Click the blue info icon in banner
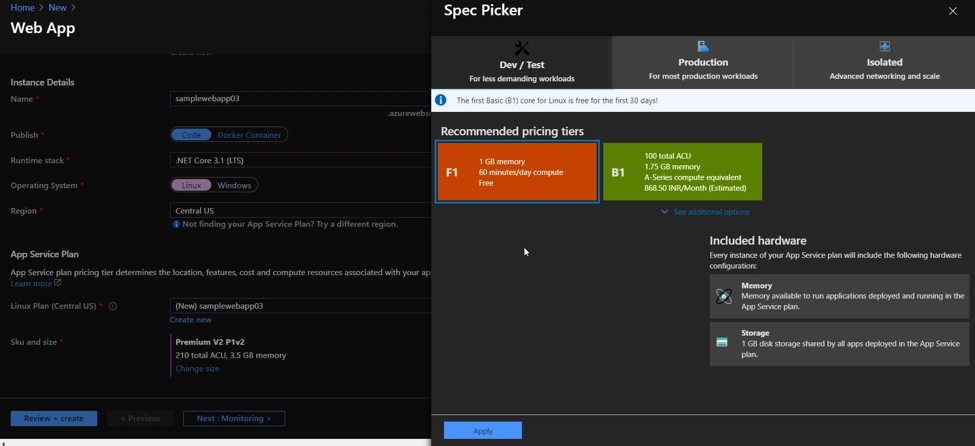The height and width of the screenshot is (446, 975). pos(441,100)
